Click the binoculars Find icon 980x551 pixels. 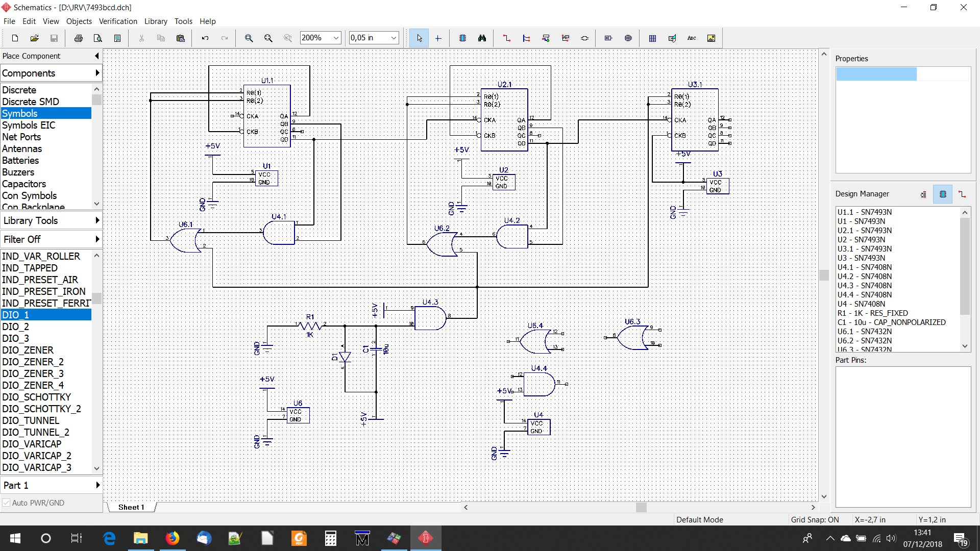[x=482, y=38]
